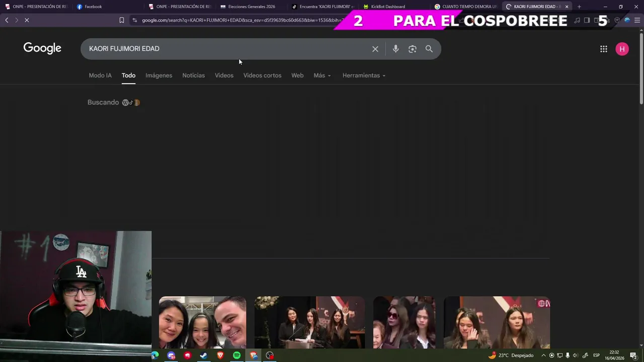Close the KAORI FUJIMORI EDAD browser tab
This screenshot has height=362, width=644.
[x=567, y=7]
